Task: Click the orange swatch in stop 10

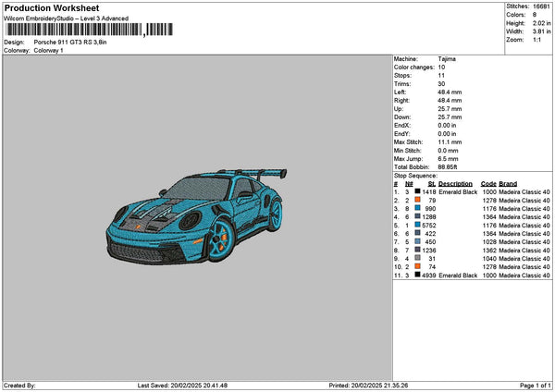Action: (x=418, y=266)
